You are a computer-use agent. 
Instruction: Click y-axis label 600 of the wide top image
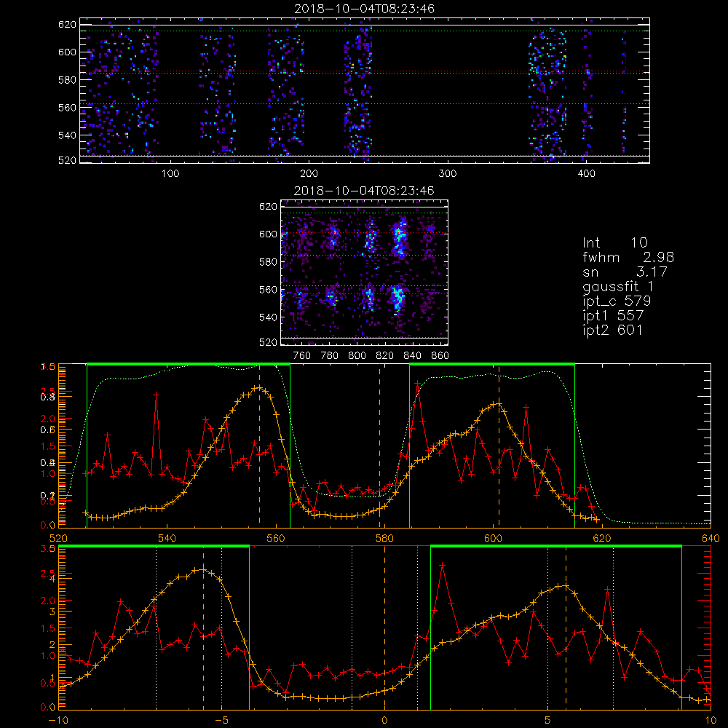(x=67, y=52)
